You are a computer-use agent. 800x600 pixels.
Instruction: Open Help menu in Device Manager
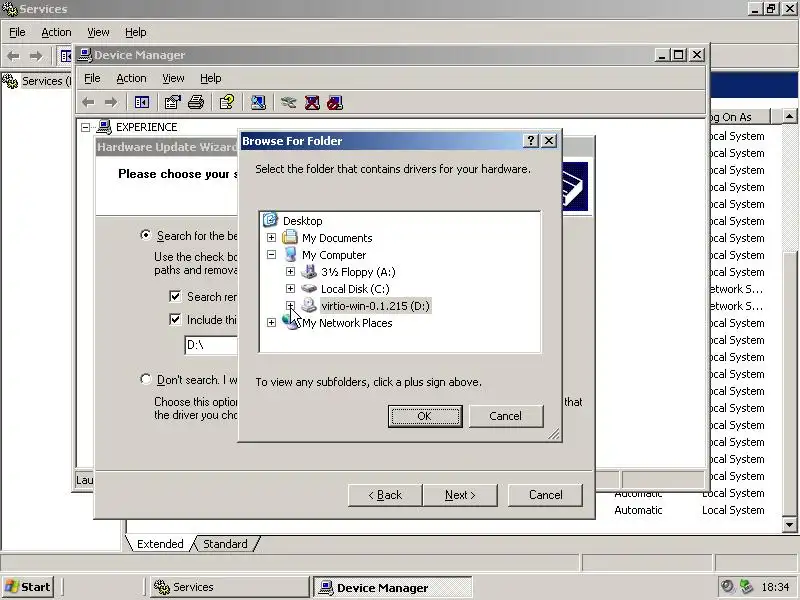(210, 78)
